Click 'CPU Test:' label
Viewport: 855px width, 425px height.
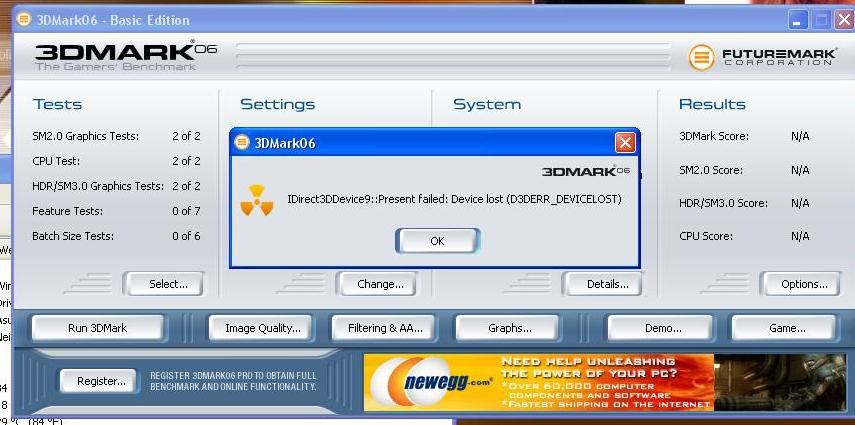[x=56, y=161]
